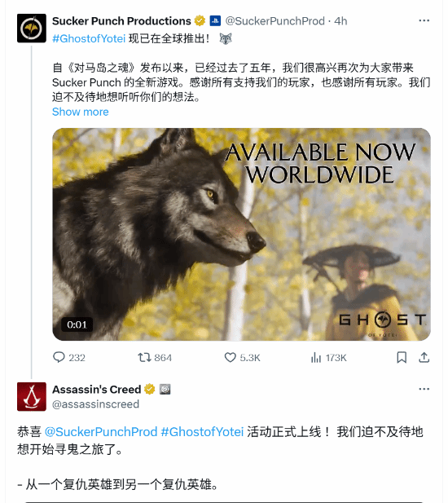Viewport: 448px width, 503px height.
Task: Repost the tweet with 864 reposts
Action: tap(155, 357)
